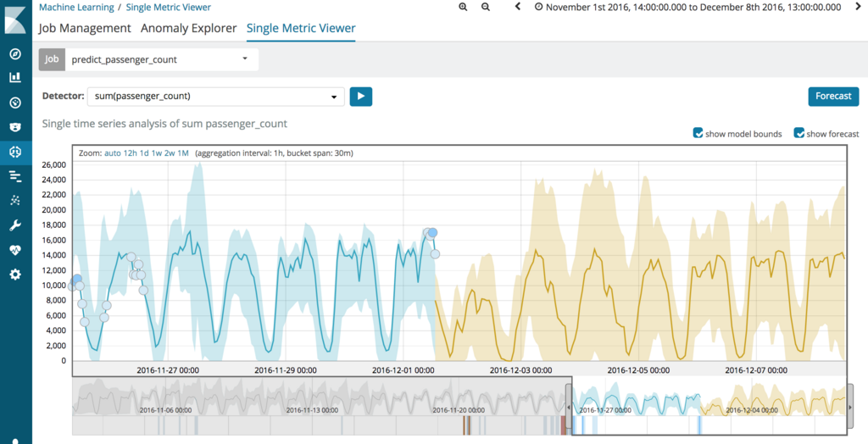Click the Machine Learning breadcrumb link

(76, 7)
